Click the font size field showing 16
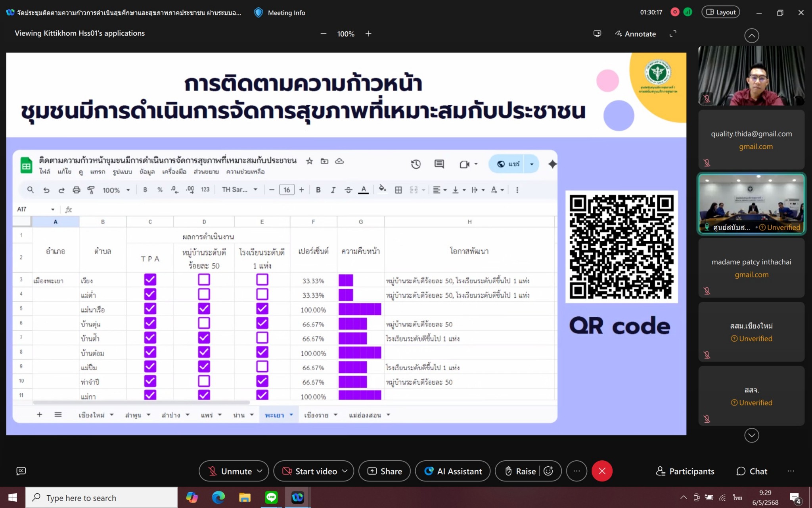Viewport: 812px width, 508px height. tap(287, 190)
